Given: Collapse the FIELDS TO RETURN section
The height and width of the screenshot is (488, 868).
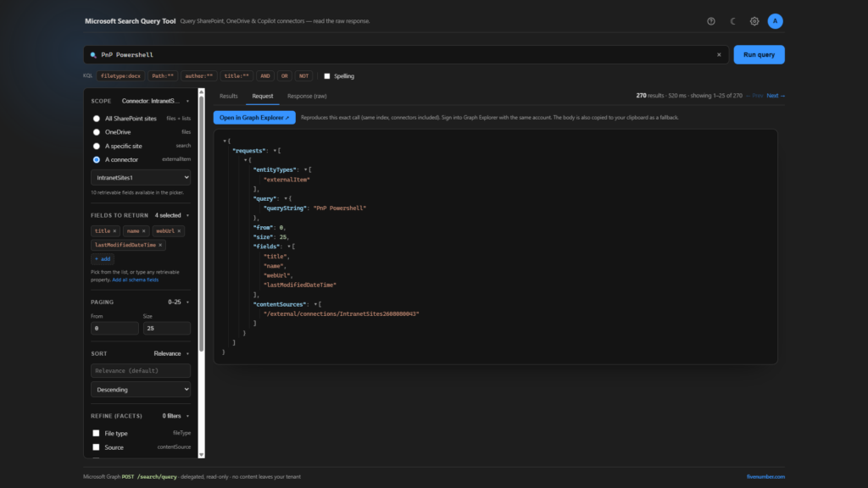Looking at the screenshot, I should [x=187, y=215].
